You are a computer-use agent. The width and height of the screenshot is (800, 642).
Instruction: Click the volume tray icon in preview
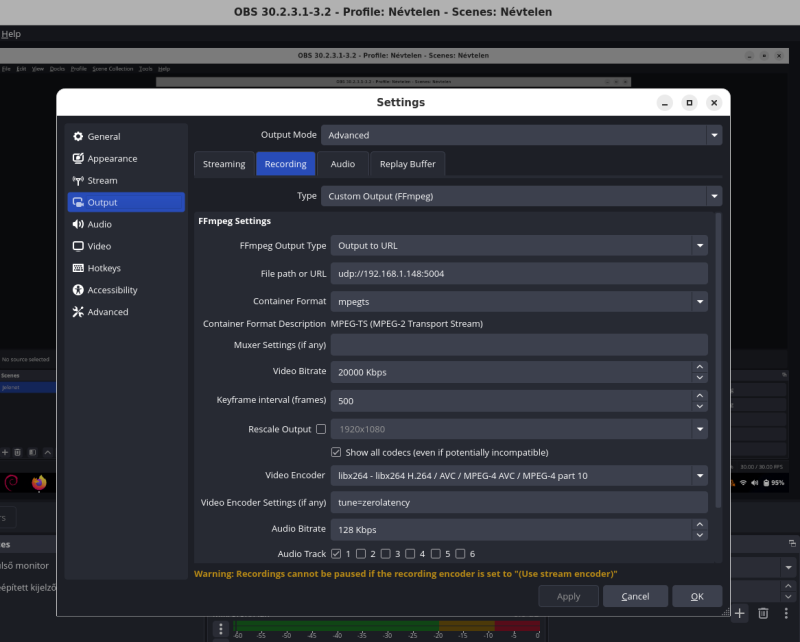click(x=755, y=482)
